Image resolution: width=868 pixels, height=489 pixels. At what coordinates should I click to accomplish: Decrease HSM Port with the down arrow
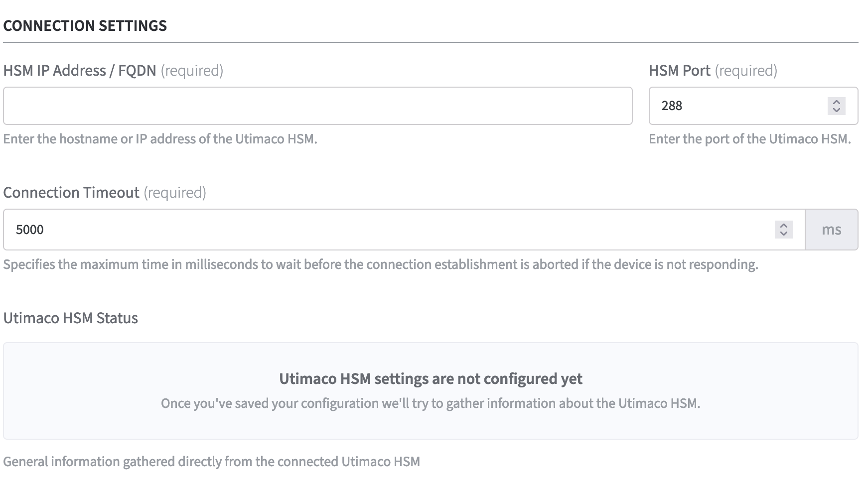tap(837, 110)
